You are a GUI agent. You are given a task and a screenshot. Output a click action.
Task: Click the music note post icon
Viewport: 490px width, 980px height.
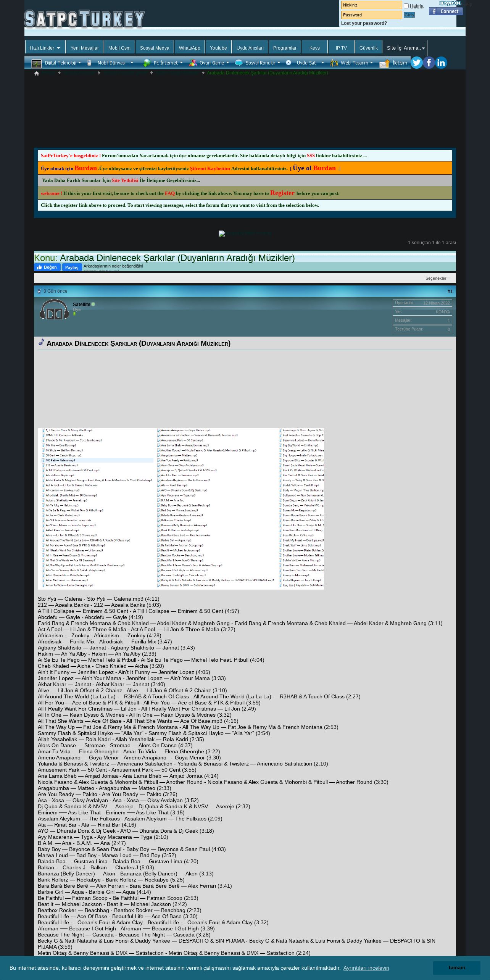[41, 342]
